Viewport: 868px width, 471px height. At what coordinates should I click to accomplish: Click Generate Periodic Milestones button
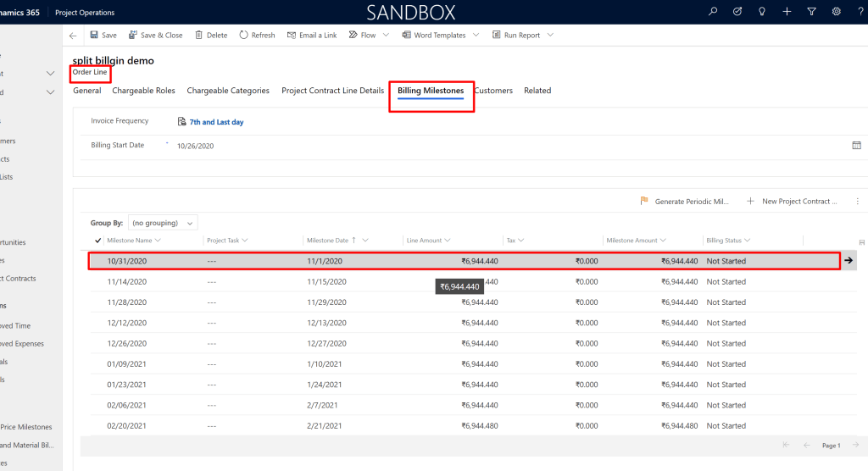[685, 202]
